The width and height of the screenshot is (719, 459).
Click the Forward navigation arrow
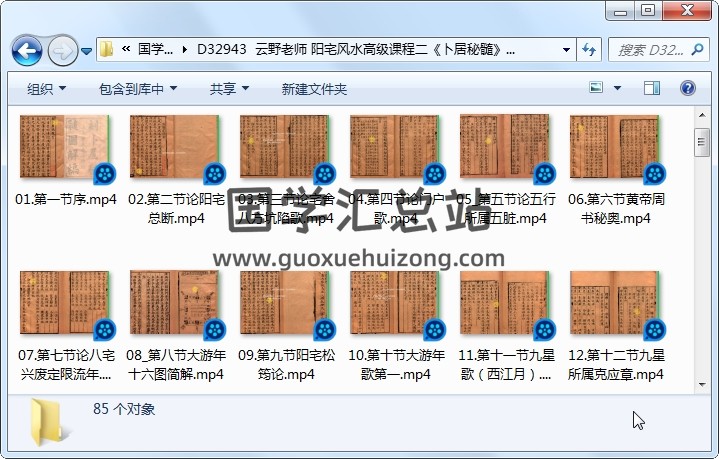[x=63, y=50]
